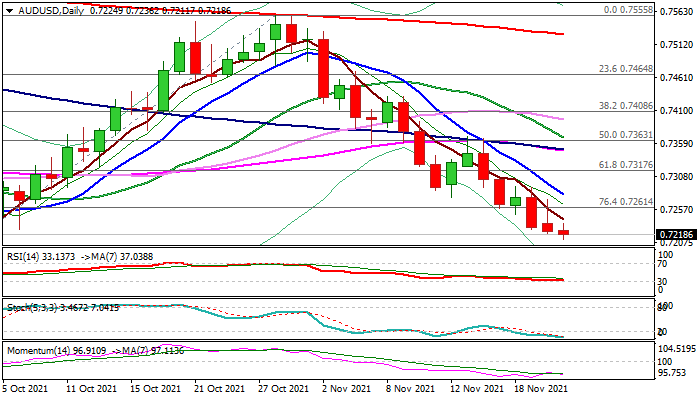Image resolution: width=700 pixels, height=400 pixels.
Task: Click the 76.4 Fibonacci level label
Action: pos(625,202)
